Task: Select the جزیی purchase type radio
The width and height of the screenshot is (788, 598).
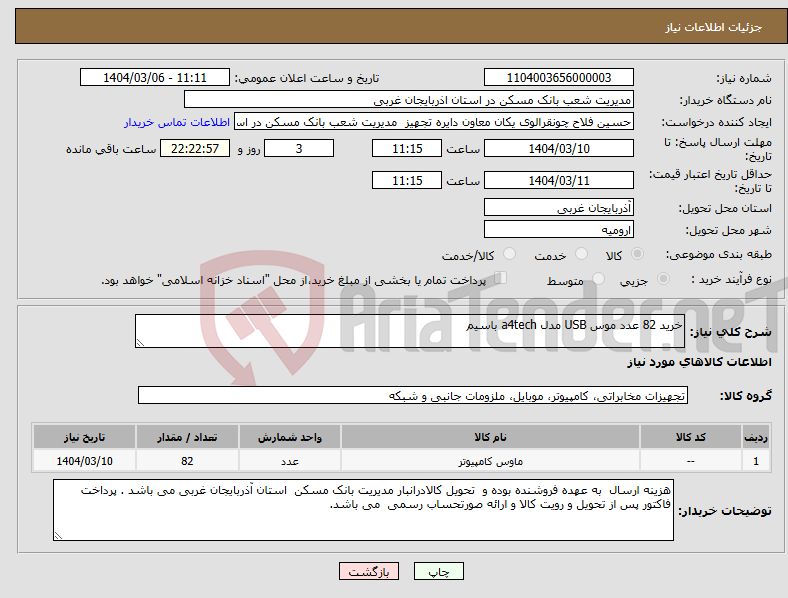Action: [x=663, y=278]
